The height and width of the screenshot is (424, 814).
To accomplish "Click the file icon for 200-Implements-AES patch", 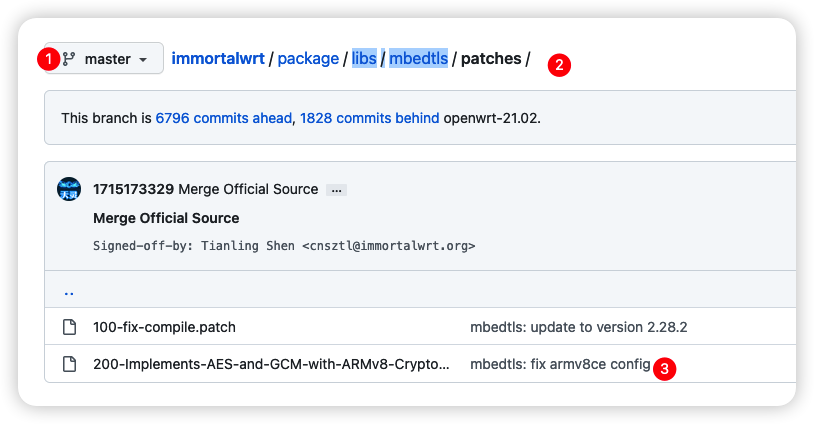I will (x=70, y=364).
